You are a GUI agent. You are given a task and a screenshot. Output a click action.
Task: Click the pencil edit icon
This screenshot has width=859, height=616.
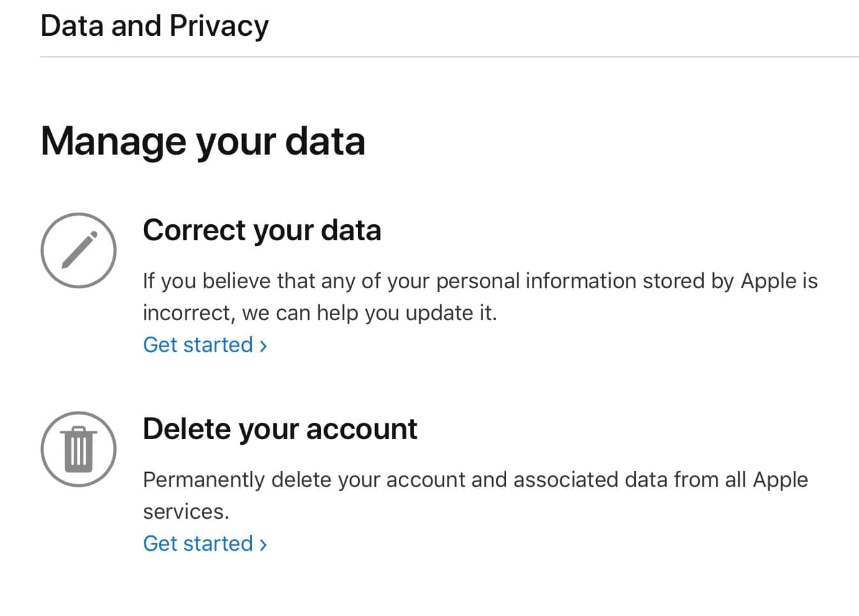79,250
